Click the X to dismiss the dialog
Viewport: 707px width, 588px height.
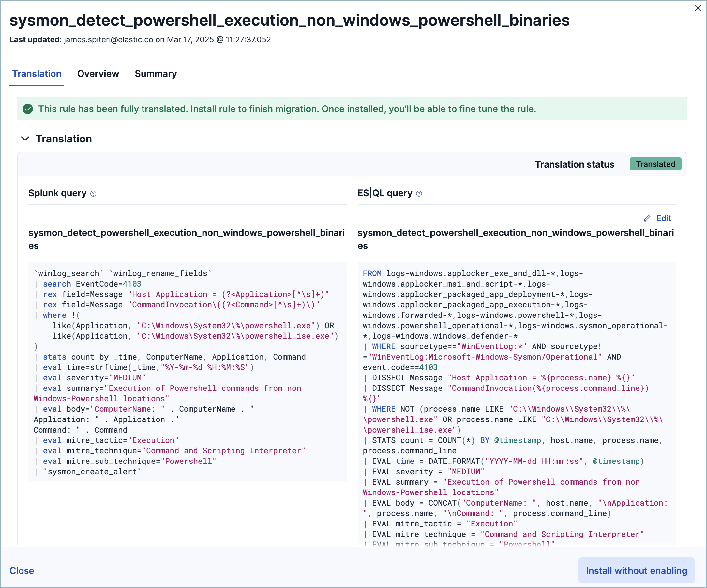click(697, 8)
